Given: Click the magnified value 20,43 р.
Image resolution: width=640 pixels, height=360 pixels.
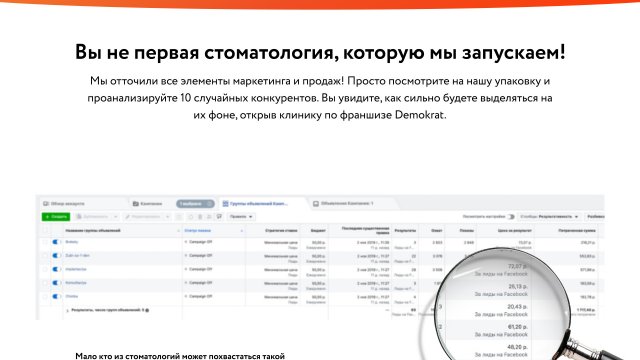Looking at the screenshot, I should 518,307.
